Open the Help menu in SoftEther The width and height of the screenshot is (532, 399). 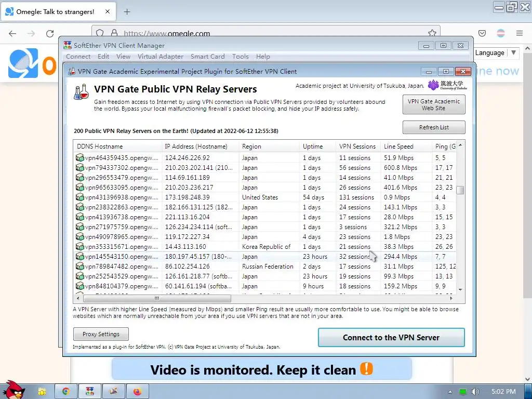(263, 56)
